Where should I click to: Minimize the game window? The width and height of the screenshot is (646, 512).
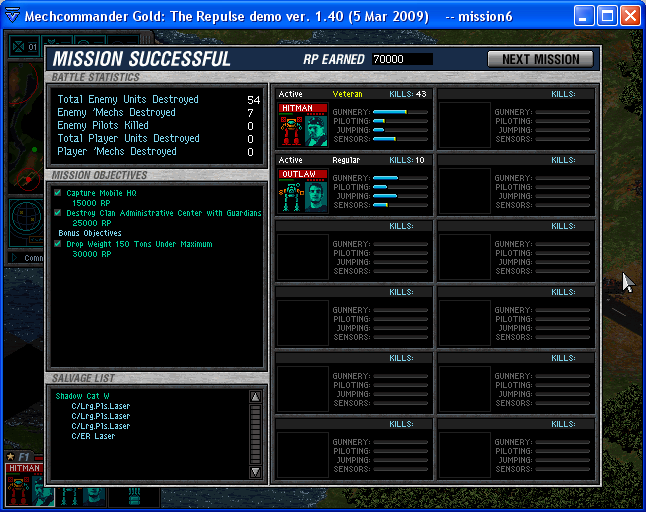[x=584, y=16]
